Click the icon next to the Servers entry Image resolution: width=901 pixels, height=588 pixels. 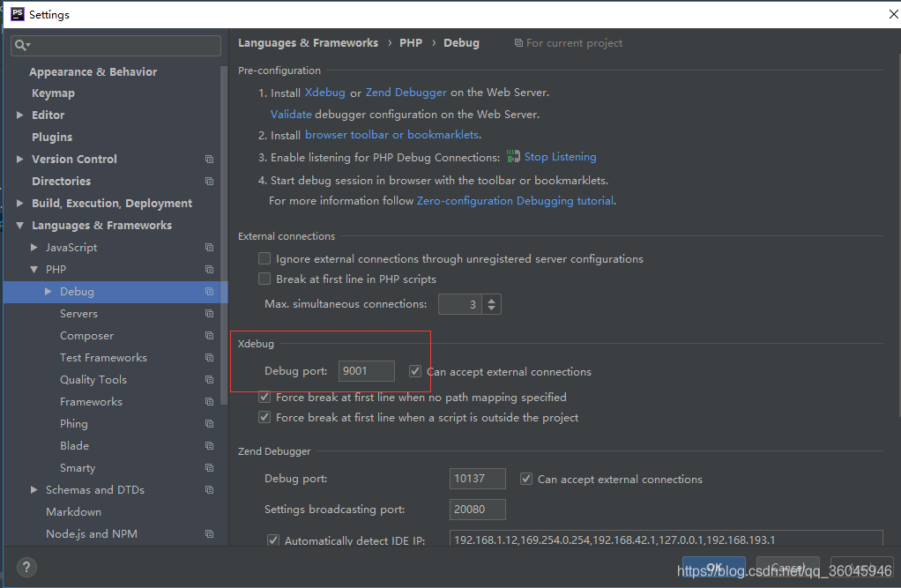tap(209, 313)
